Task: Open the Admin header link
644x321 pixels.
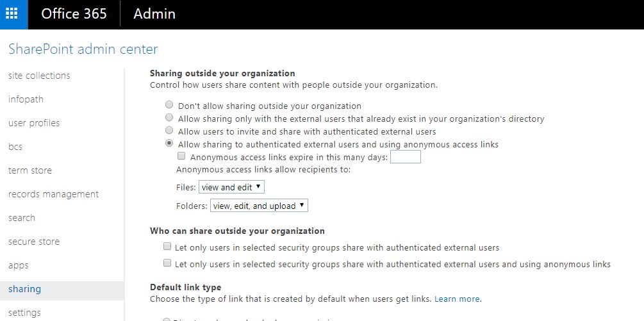Action: pyautogui.click(x=154, y=14)
